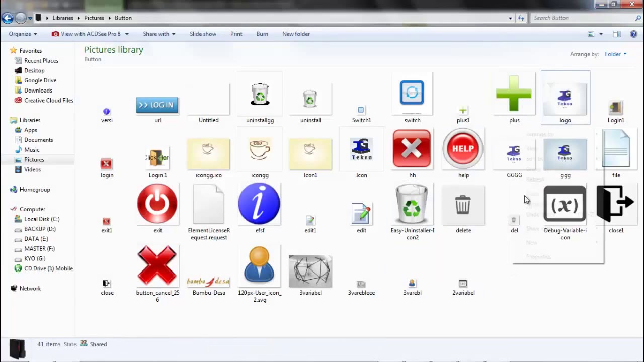Select the green plus image file
This screenshot has width=644, height=362.
(x=514, y=94)
